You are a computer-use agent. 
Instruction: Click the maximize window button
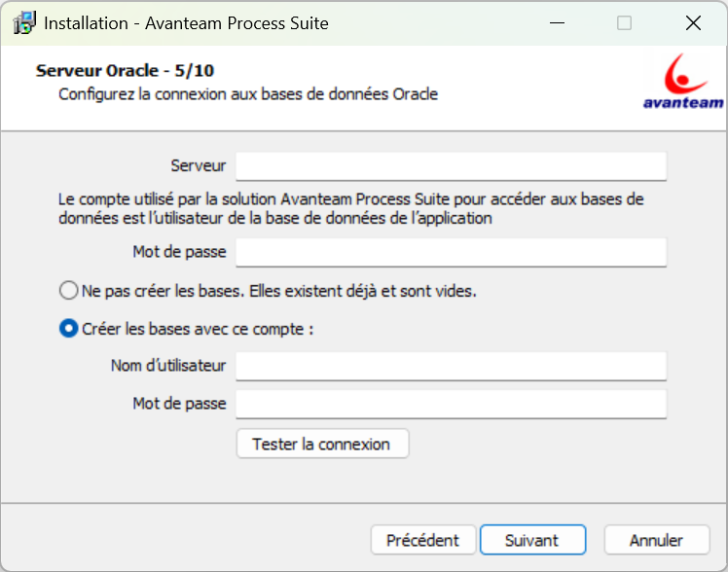click(x=624, y=23)
